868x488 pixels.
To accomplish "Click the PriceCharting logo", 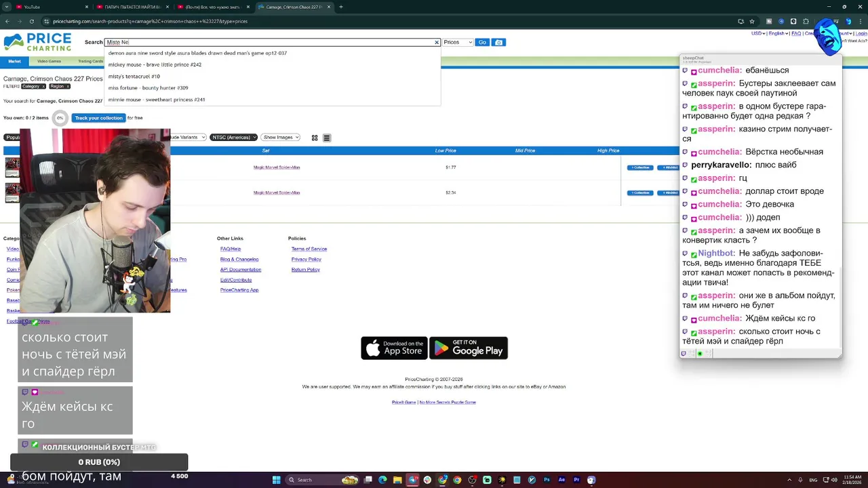I will tap(37, 42).
